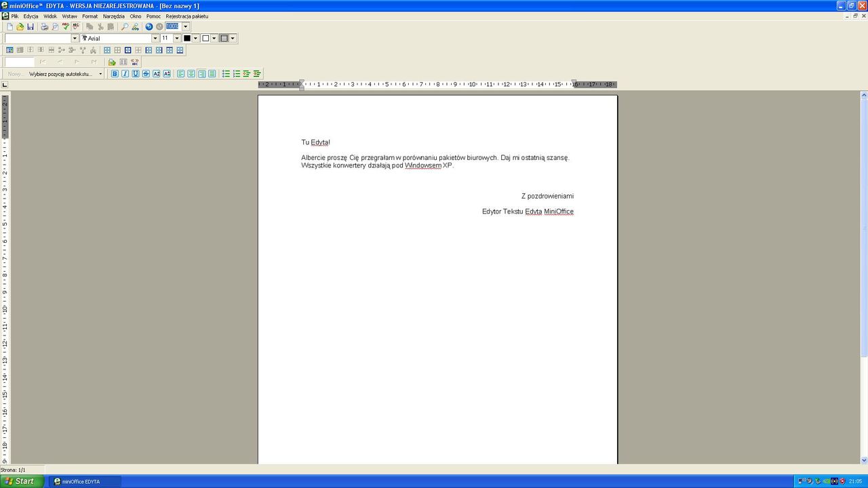This screenshot has height=488, width=868.
Task: Click 'Z pozdrowieniami' line in the document
Action: coord(547,196)
